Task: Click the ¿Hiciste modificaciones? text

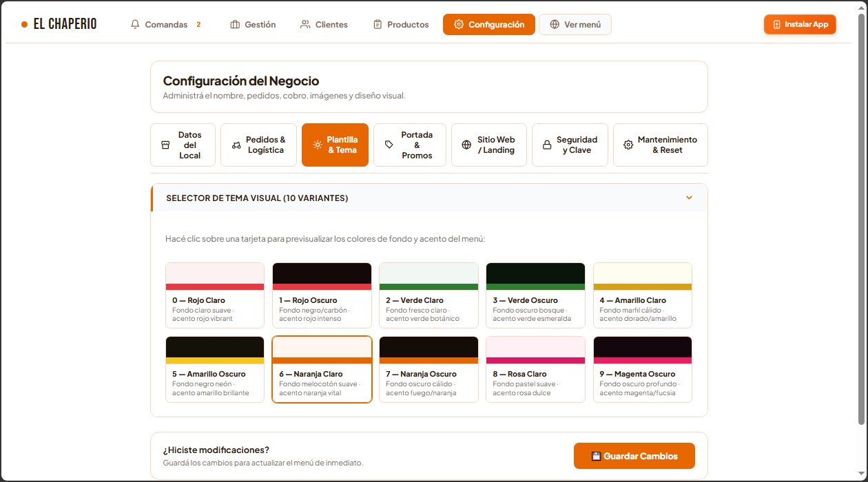Action: [x=216, y=450]
